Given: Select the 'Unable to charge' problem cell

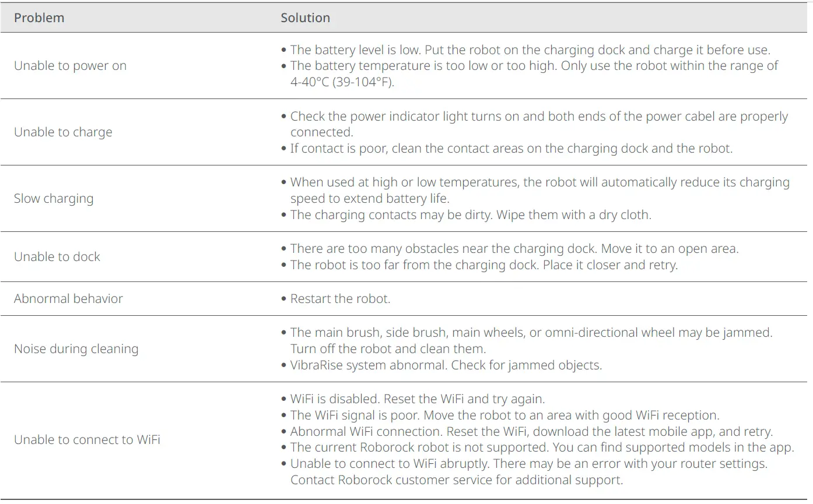Looking at the screenshot, I should pos(63,132).
